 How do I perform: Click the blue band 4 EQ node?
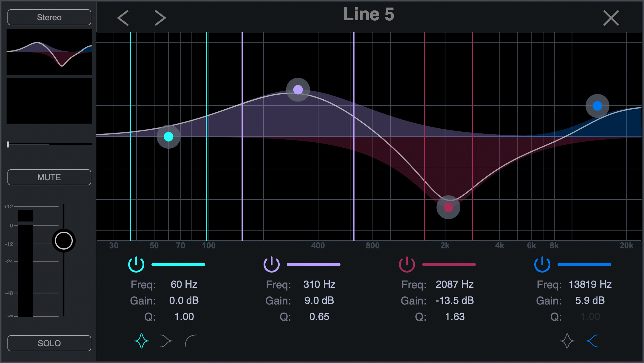(597, 106)
